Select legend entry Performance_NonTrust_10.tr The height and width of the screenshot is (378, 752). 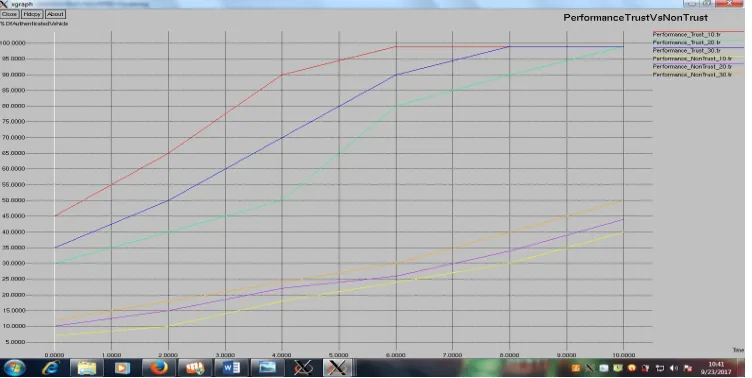(x=692, y=59)
